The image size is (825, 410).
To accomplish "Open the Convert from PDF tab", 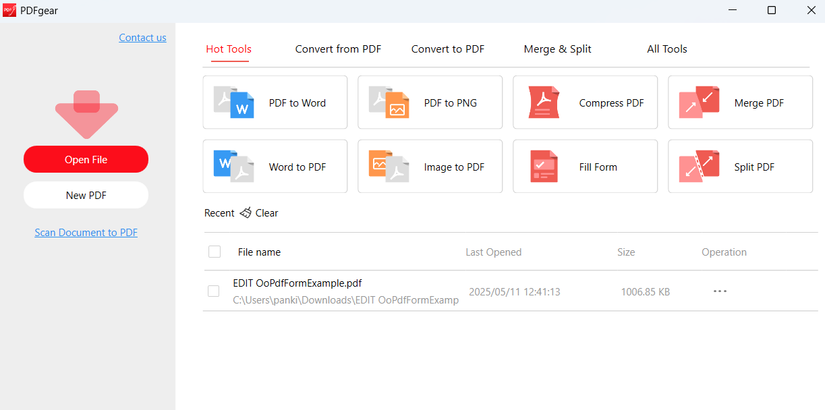I will tap(338, 49).
